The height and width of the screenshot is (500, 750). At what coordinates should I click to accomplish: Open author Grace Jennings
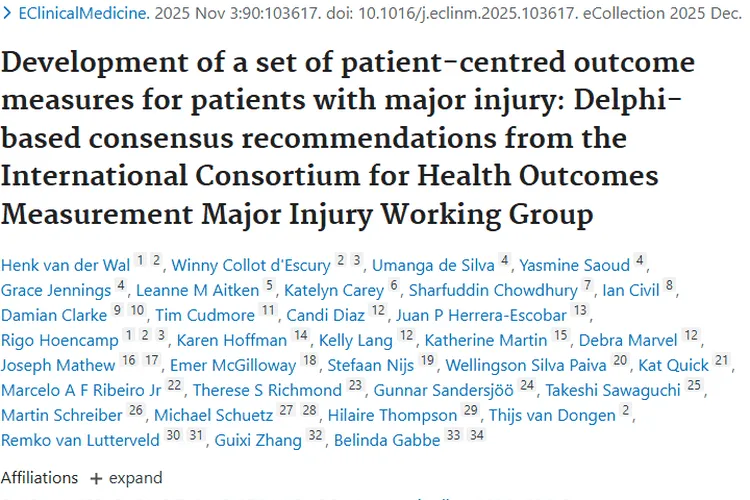point(56,290)
